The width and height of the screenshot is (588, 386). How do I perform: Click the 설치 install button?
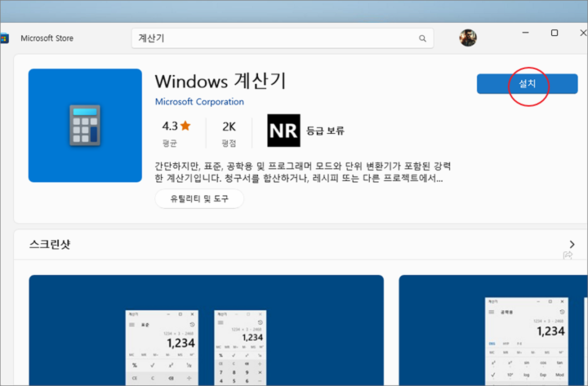click(x=527, y=84)
